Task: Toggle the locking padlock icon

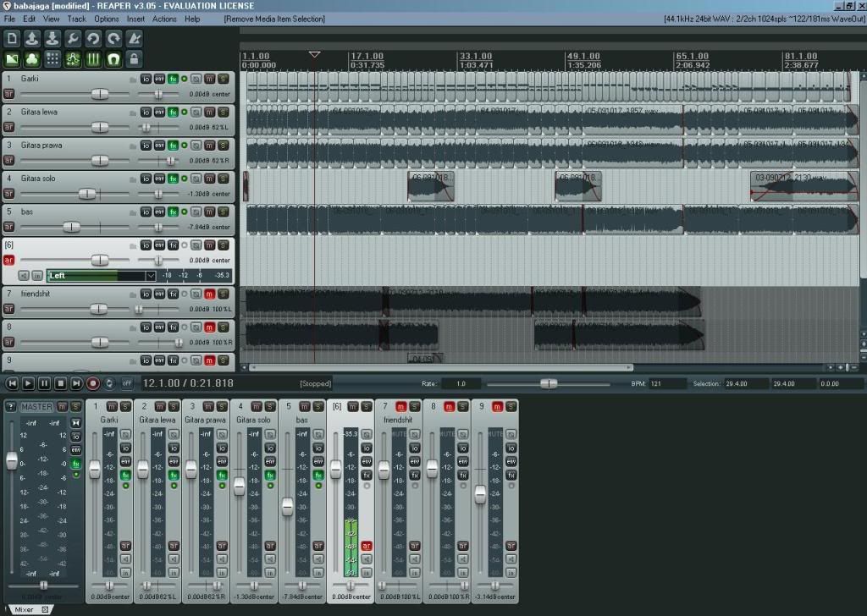Action: click(134, 59)
